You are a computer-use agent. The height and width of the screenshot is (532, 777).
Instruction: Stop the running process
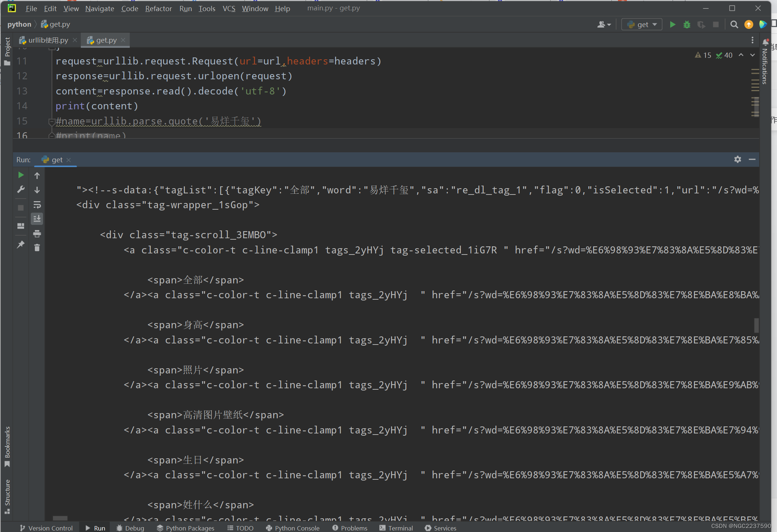[21, 208]
